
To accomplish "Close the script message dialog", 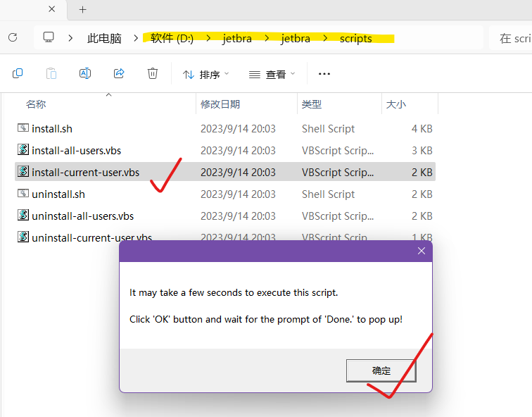I will [x=422, y=251].
